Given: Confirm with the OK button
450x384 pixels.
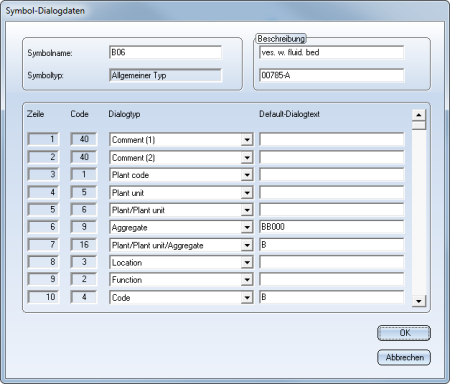Looking at the screenshot, I should pos(404,333).
